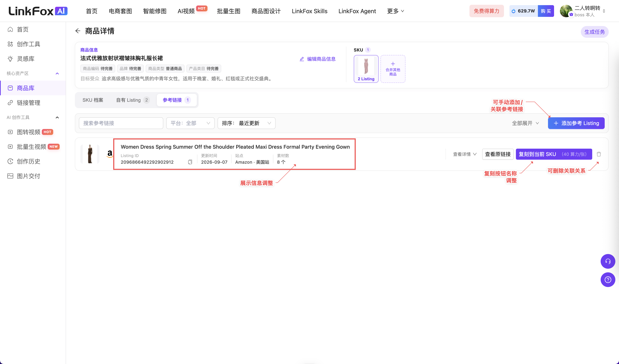Select 商品库 in the sidebar
Screen dimensions: 619x364
[33, 88]
